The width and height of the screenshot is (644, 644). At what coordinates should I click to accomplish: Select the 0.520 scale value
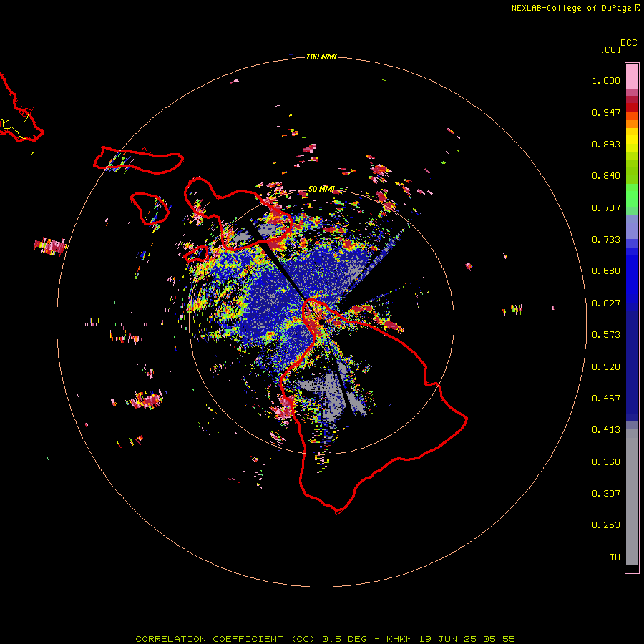click(606, 367)
